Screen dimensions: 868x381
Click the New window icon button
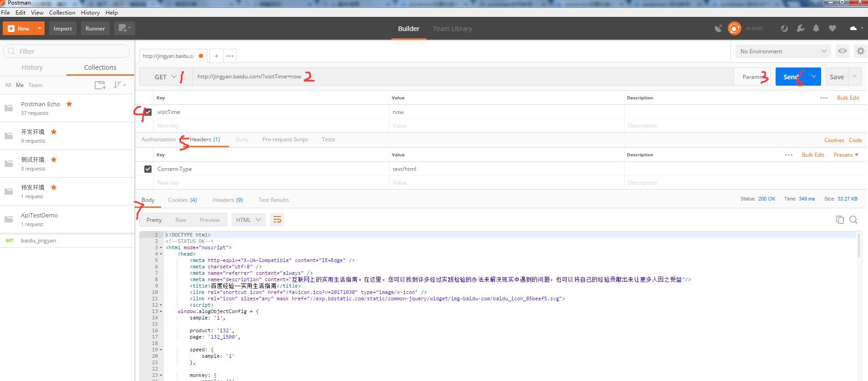124,28
